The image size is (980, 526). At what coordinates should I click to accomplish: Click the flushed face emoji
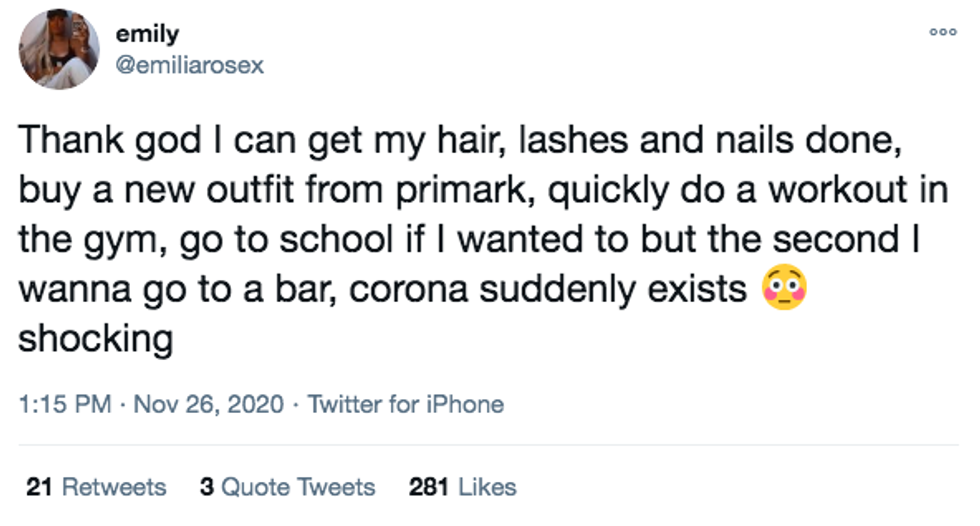[x=784, y=290]
